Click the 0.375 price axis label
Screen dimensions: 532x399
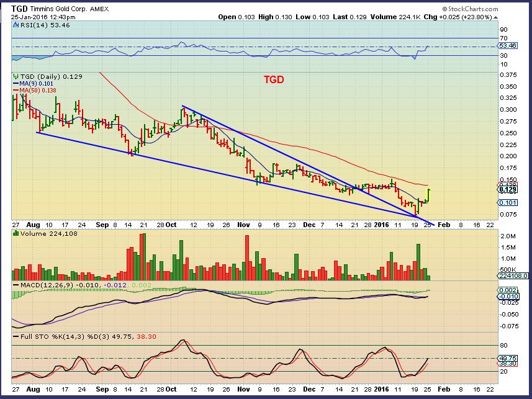point(508,74)
